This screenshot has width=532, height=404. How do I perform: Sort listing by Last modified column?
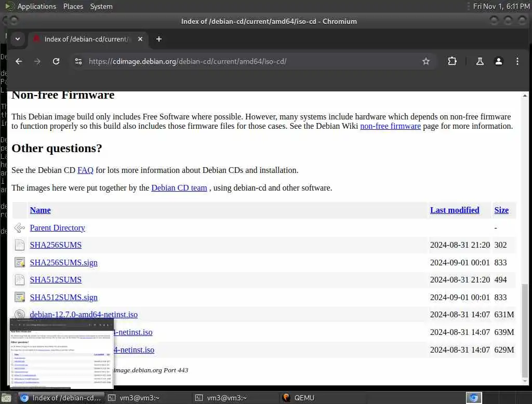tap(455, 210)
